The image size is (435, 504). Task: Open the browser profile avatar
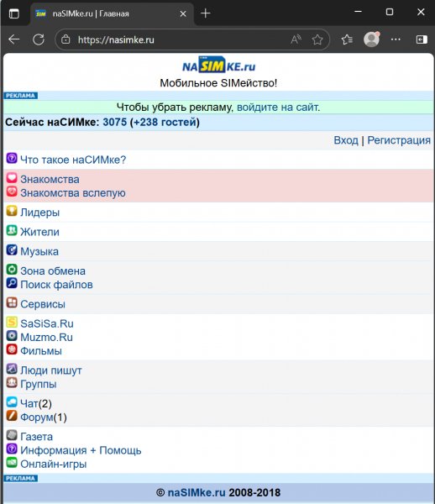click(371, 39)
